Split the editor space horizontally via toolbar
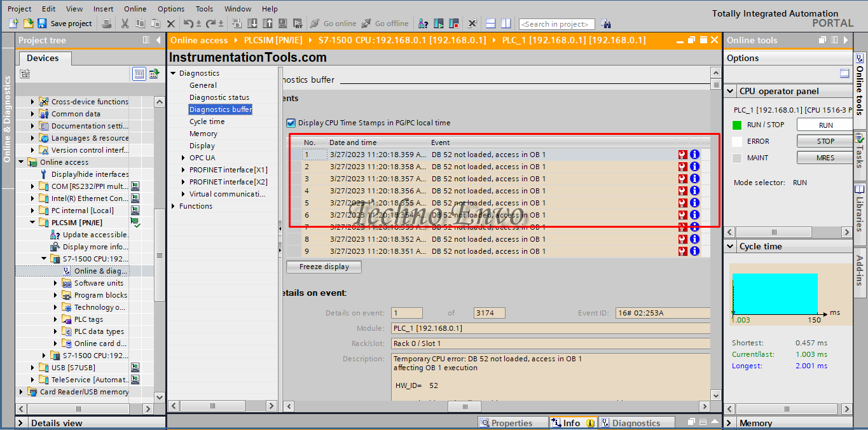 click(490, 24)
